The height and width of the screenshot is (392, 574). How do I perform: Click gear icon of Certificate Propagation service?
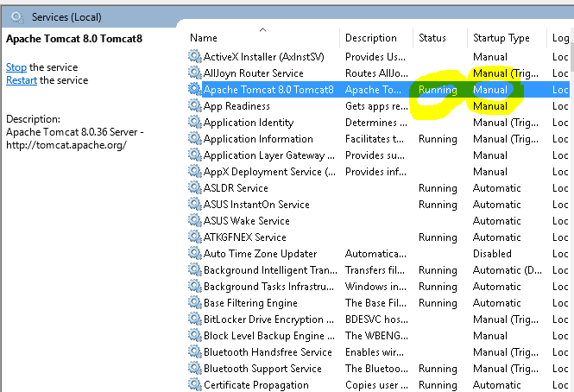[x=195, y=385]
